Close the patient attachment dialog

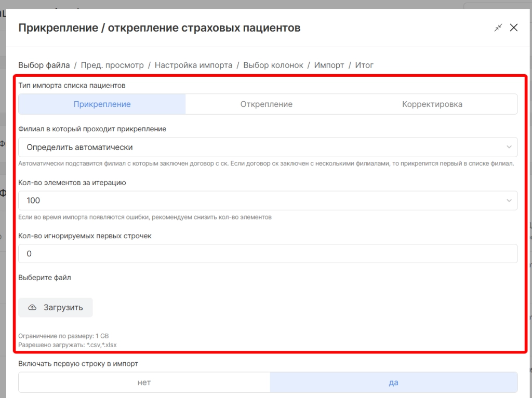click(x=514, y=28)
